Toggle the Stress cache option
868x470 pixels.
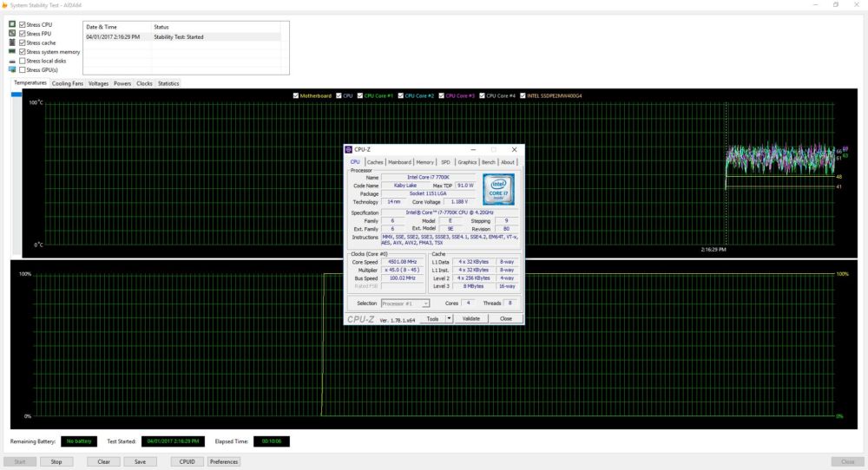pyautogui.click(x=23, y=42)
